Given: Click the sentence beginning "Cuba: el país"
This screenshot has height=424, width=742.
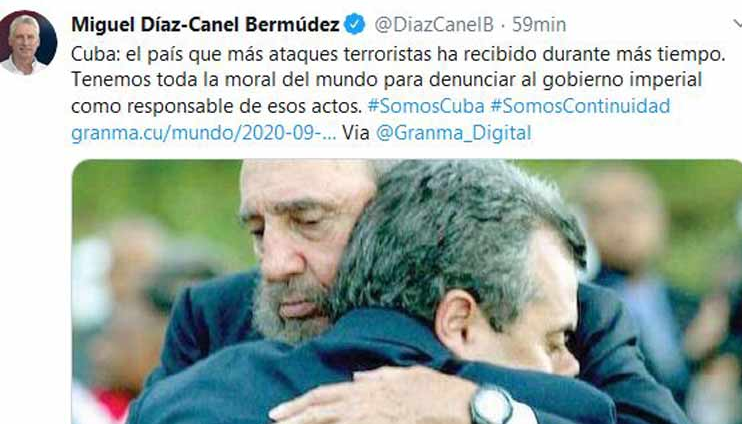Looking at the screenshot, I should 398,54.
